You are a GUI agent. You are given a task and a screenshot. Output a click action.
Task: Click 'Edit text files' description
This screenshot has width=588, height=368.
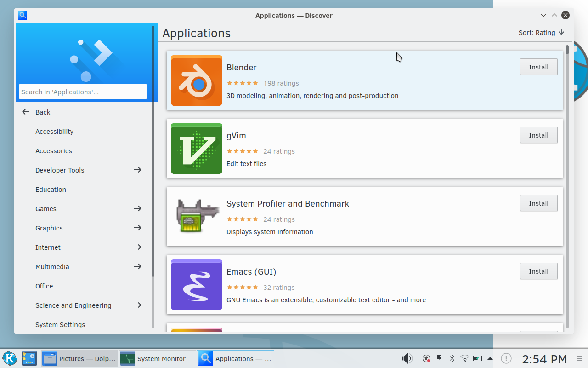(x=246, y=164)
